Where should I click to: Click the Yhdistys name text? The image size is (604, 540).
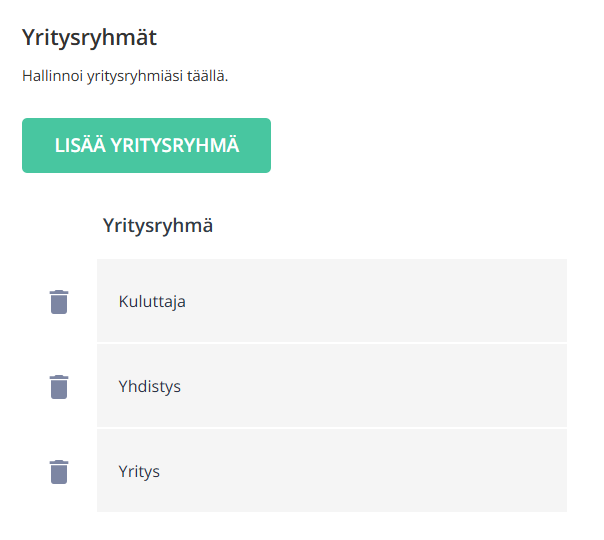149,387
